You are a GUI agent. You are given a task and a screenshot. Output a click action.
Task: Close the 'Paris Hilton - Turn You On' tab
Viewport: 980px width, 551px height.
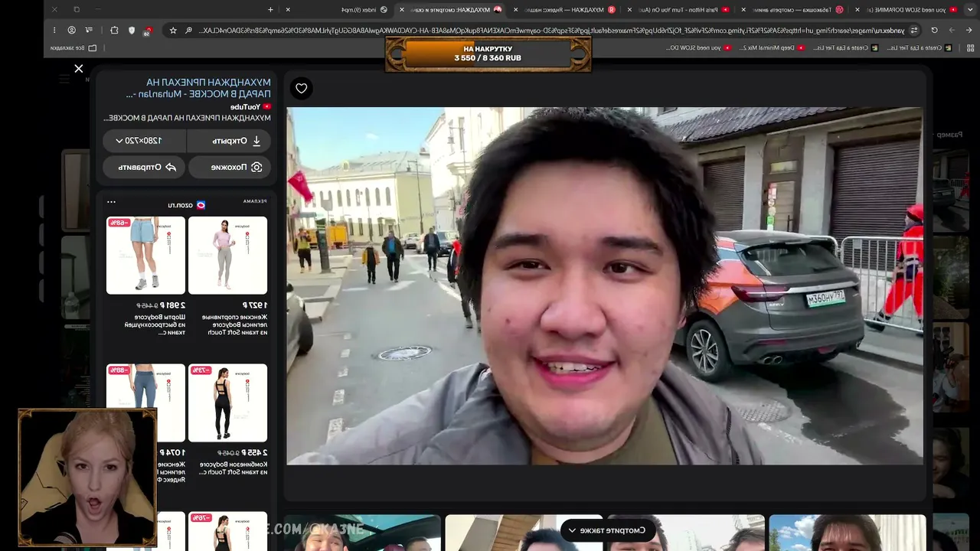629,9
